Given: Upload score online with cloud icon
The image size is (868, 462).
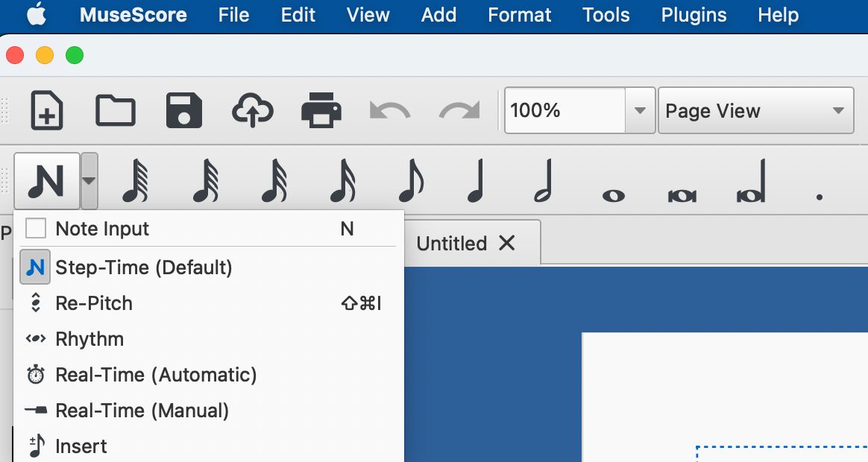Looking at the screenshot, I should 253,110.
